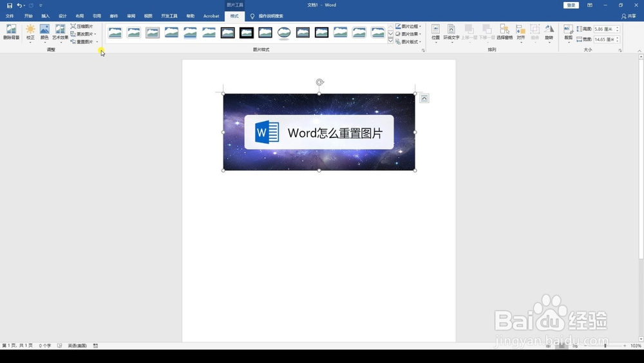Viewport: 644px width, 363px height.
Task: Click the height (高度) input field
Action: [604, 29]
